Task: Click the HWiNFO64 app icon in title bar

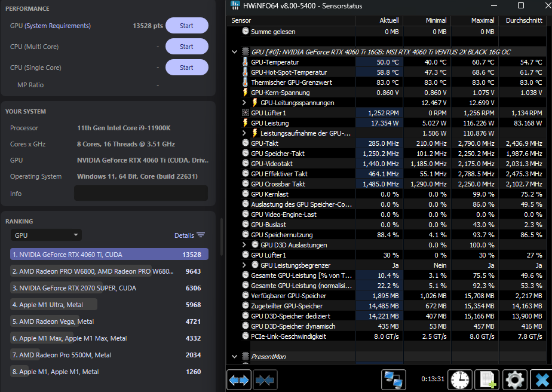Action: pyautogui.click(x=235, y=5)
